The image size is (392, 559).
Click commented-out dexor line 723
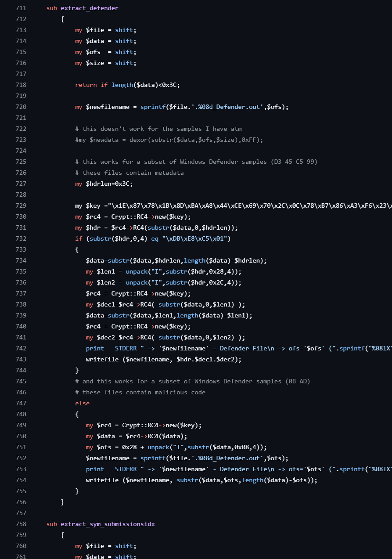[169, 140]
